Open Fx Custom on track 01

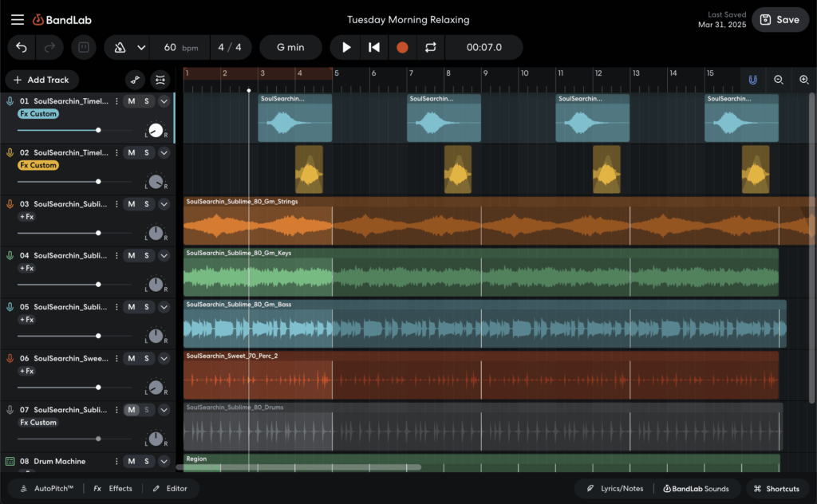point(38,113)
